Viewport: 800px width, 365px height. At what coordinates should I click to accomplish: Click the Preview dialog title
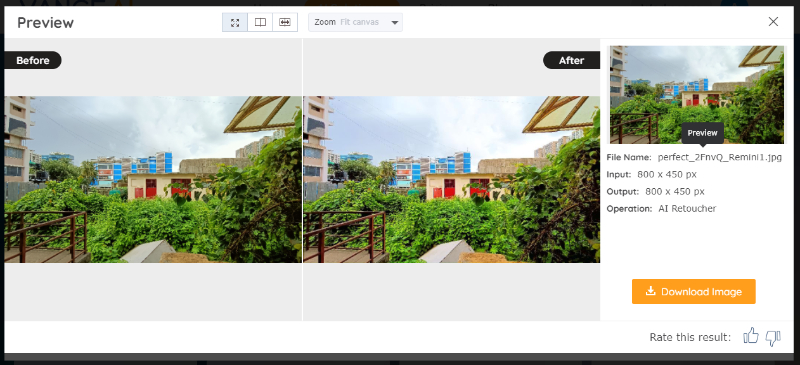pos(45,22)
